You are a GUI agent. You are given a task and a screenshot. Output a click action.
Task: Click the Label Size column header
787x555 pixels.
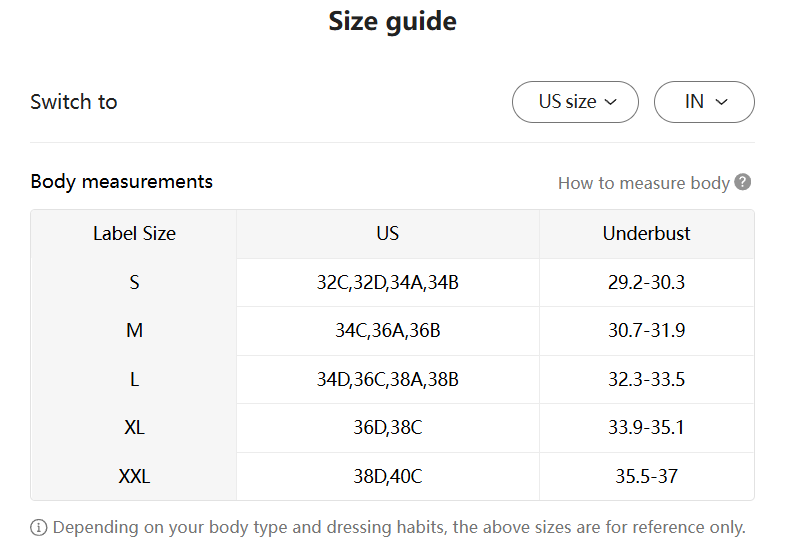(x=134, y=234)
